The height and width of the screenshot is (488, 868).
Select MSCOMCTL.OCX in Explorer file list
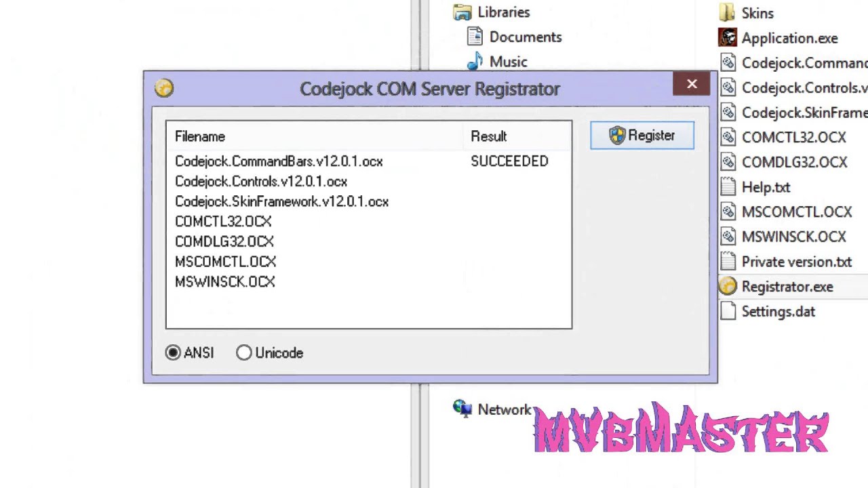click(x=796, y=212)
